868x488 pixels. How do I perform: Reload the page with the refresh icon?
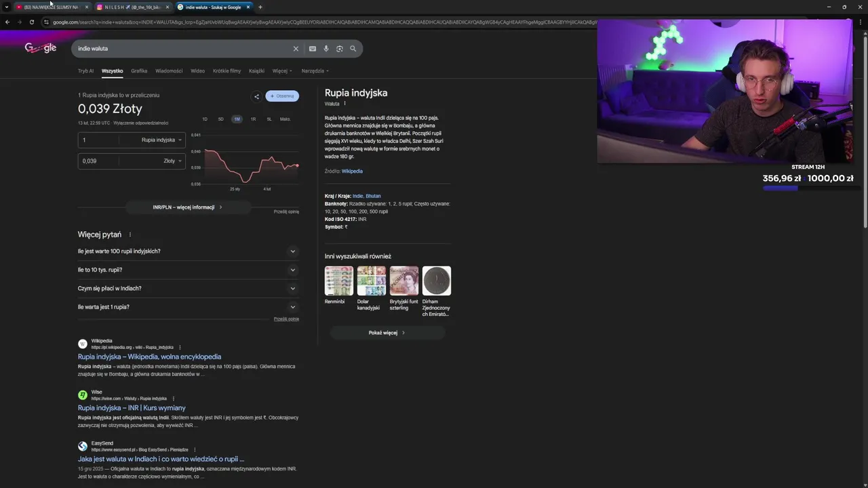coord(31,22)
